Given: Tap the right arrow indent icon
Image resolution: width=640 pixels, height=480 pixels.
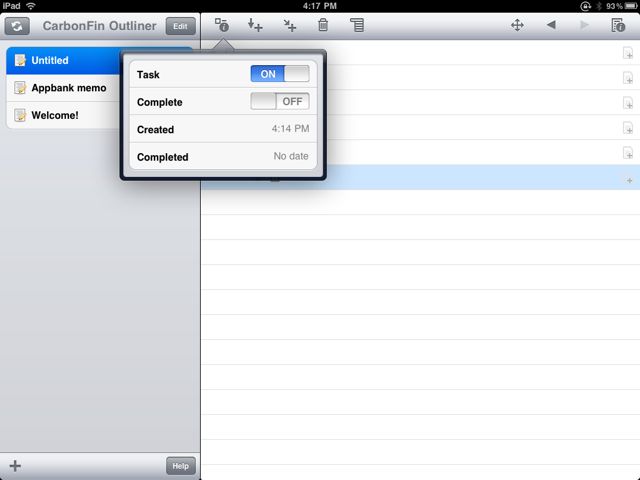Looking at the screenshot, I should 584,25.
